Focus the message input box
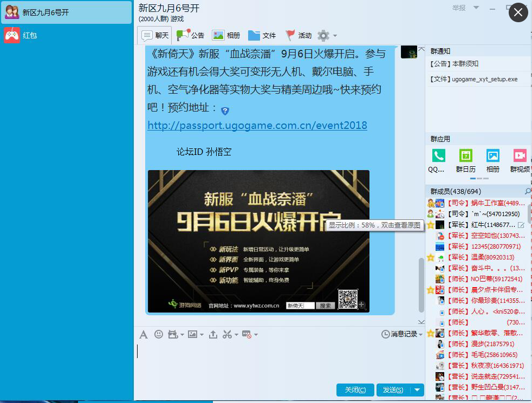This screenshot has width=532, height=403. coord(279,361)
